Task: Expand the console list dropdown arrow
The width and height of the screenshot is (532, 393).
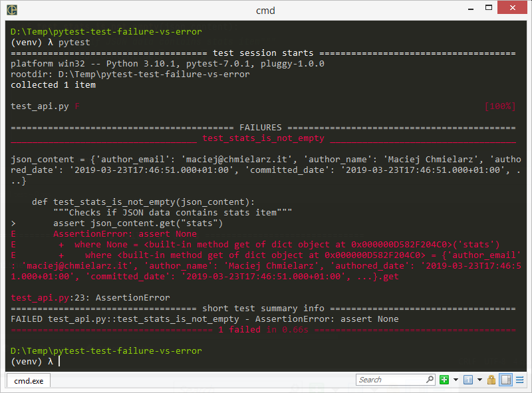Action: (x=479, y=380)
